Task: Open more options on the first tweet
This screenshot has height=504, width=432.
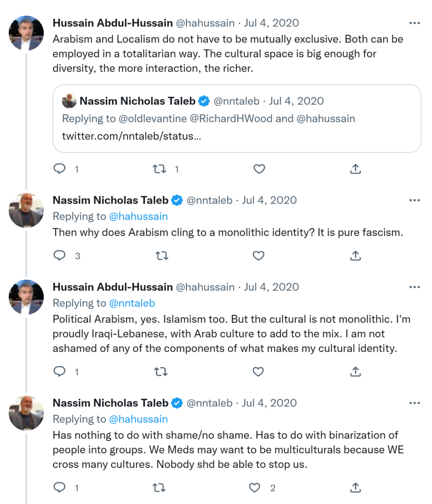Action: (414, 23)
